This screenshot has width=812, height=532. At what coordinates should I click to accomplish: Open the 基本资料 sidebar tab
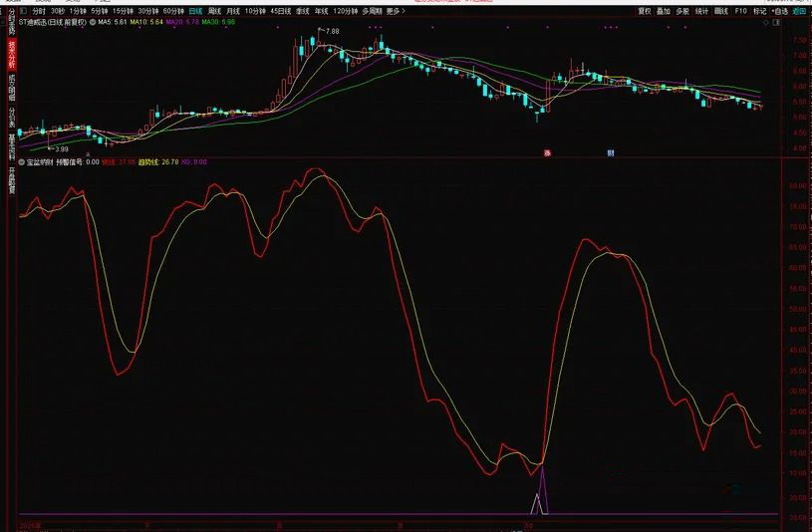coord(11,147)
